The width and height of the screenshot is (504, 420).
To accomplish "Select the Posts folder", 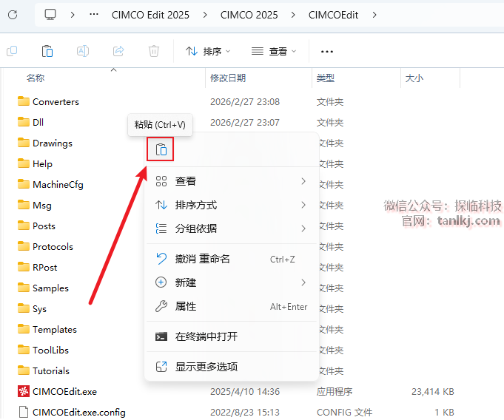I will (x=36, y=226).
